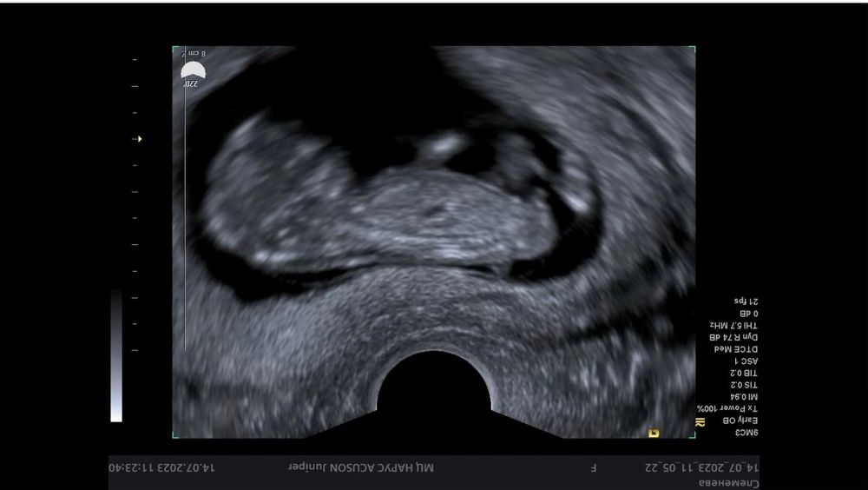Click the Tx Power 100% setting

[727, 408]
